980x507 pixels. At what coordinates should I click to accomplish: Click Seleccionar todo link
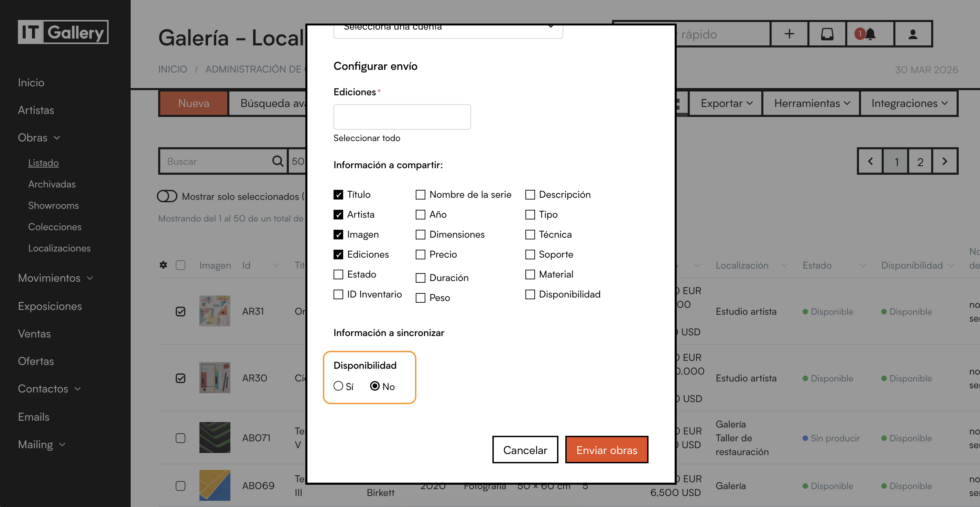[x=367, y=138]
